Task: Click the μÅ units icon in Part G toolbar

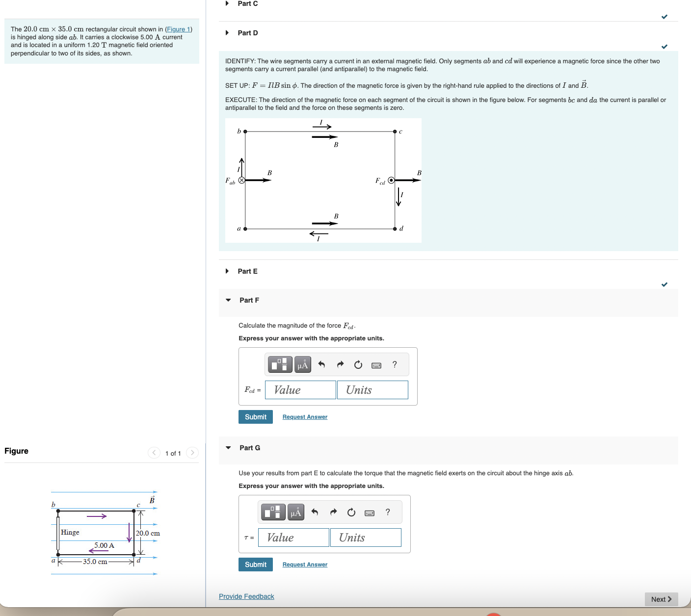Action: pyautogui.click(x=295, y=512)
